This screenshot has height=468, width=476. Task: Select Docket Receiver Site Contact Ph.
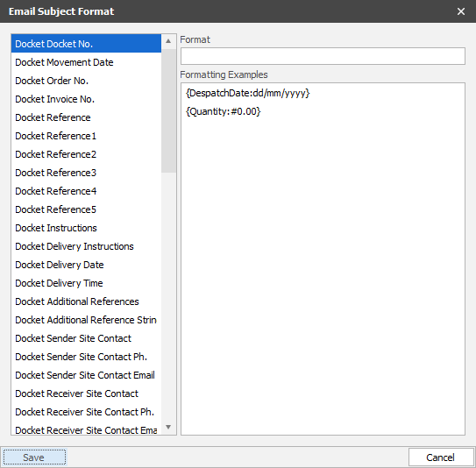(x=86, y=412)
